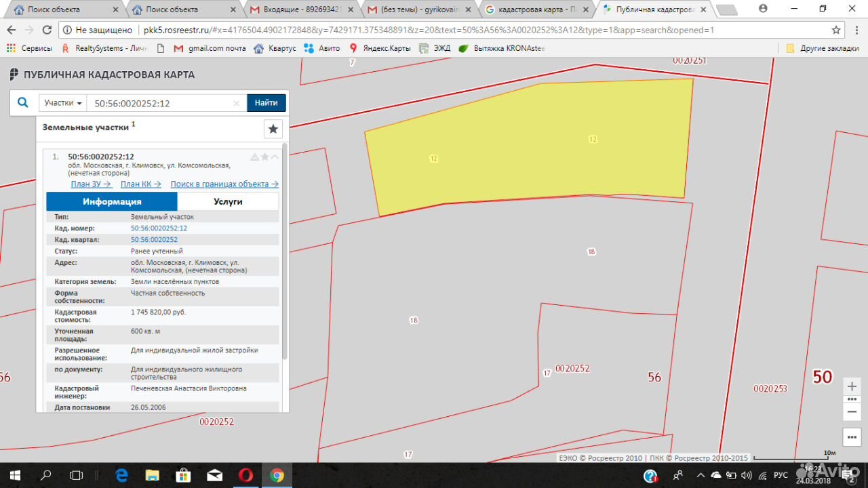
Task: Open the ЭЖД bookmark
Action: point(435,48)
